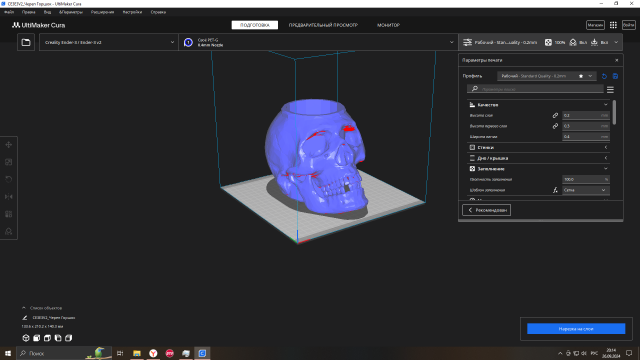The width and height of the screenshot is (640, 360).
Task: Click the settings search field
Action: (x=535, y=89)
